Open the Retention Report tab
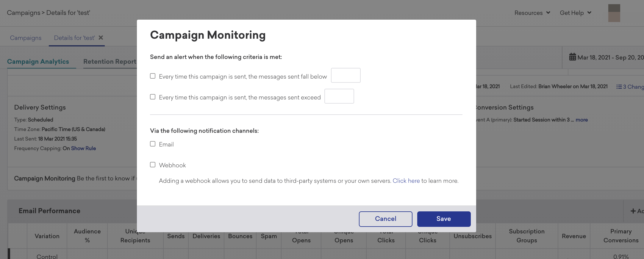Image resolution: width=644 pixels, height=259 pixels. pyautogui.click(x=110, y=61)
